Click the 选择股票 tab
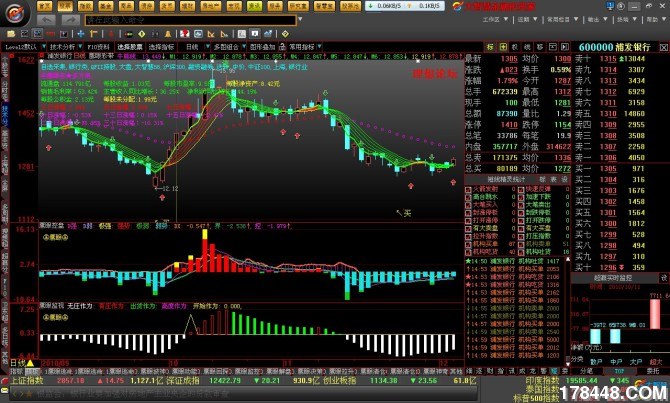670x403 pixels. pyautogui.click(x=129, y=47)
